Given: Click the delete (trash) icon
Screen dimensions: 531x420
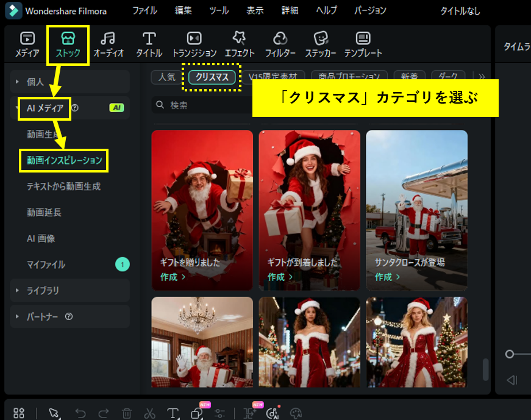Looking at the screenshot, I should (126, 412).
